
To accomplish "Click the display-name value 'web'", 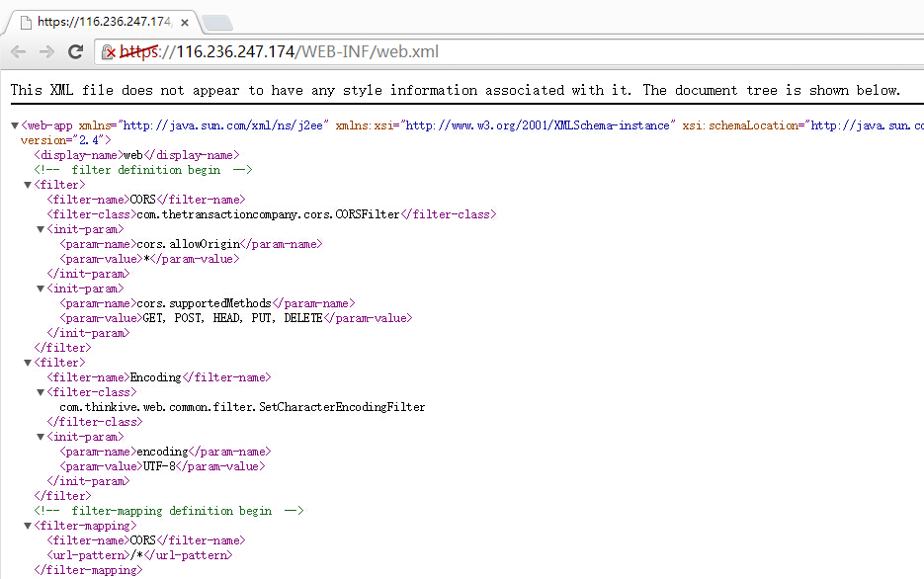I will coord(133,155).
